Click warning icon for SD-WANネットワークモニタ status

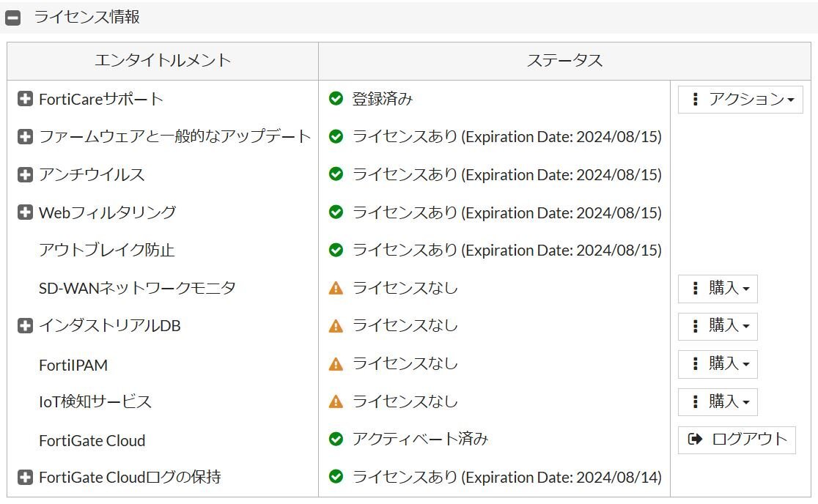(x=336, y=289)
